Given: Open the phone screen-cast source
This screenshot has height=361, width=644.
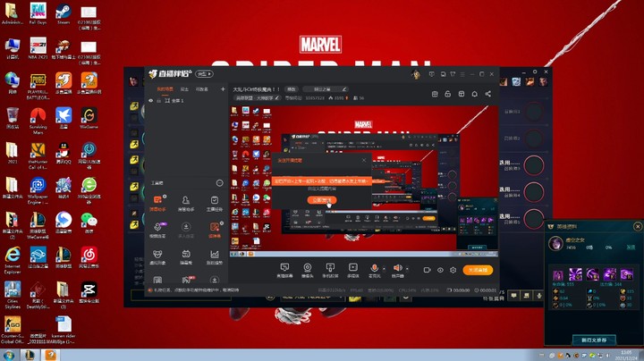Looking at the screenshot, I should click(330, 271).
